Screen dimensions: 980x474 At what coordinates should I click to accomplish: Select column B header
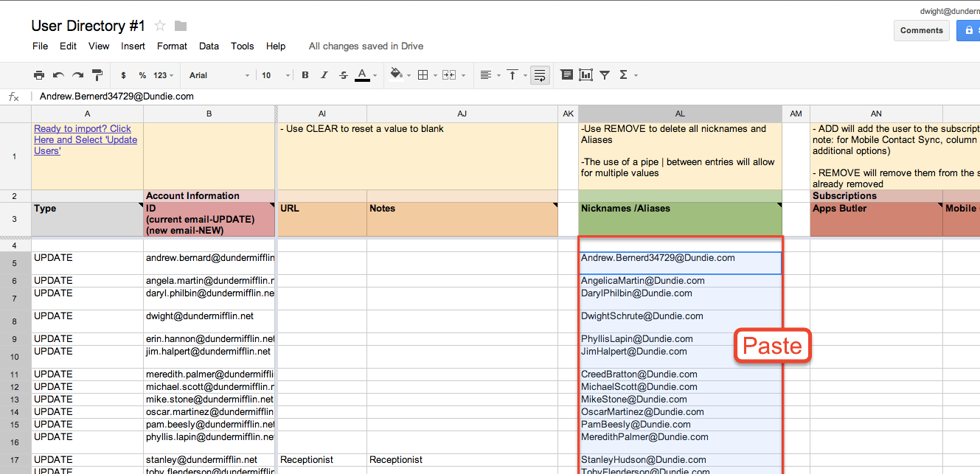209,114
